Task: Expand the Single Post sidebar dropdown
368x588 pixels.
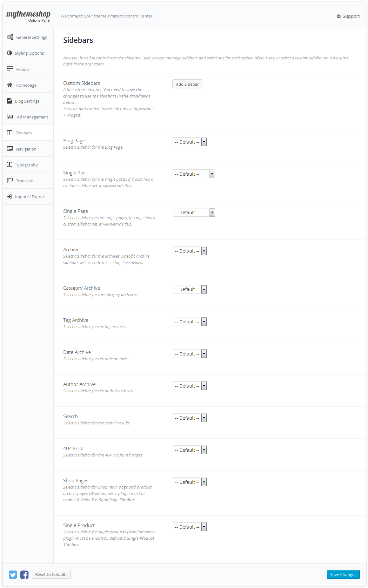Action: [194, 174]
